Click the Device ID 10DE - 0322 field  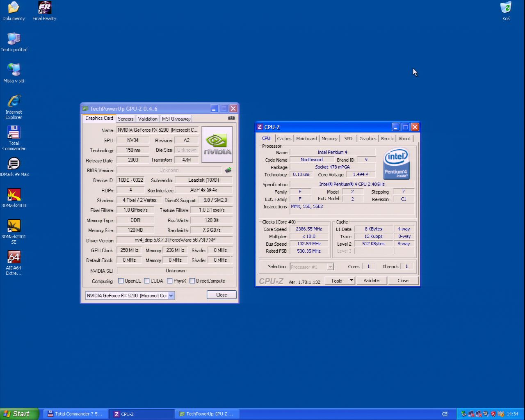[131, 180]
